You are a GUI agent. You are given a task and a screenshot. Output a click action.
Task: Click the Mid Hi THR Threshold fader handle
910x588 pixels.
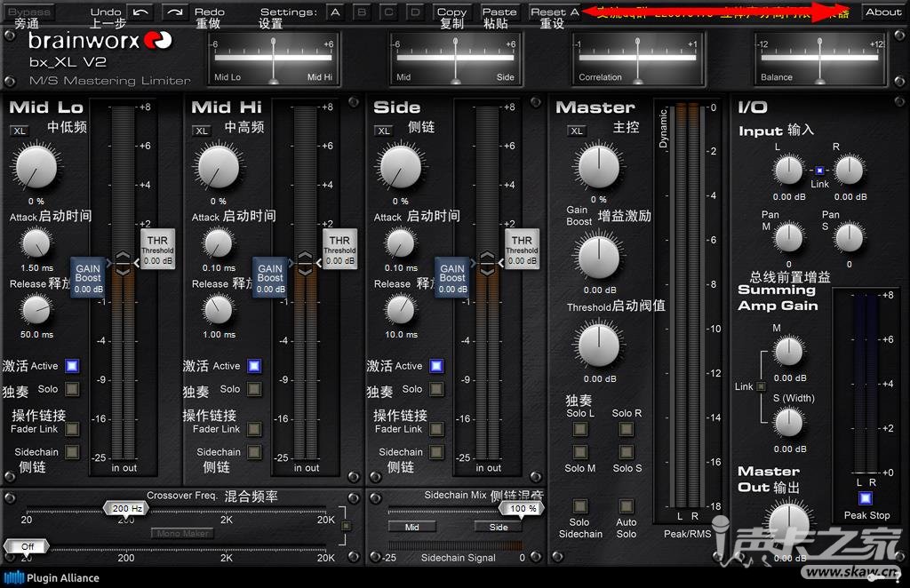(339, 249)
